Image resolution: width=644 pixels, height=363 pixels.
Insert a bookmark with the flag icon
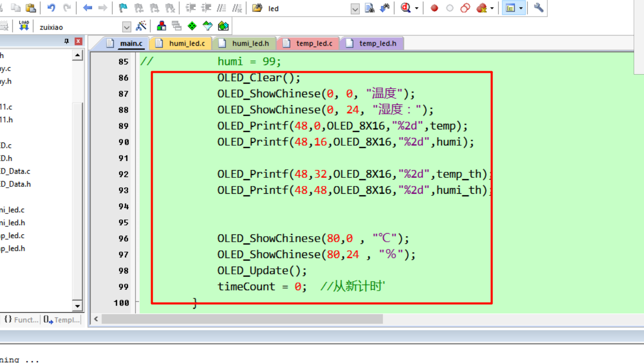[x=123, y=8]
